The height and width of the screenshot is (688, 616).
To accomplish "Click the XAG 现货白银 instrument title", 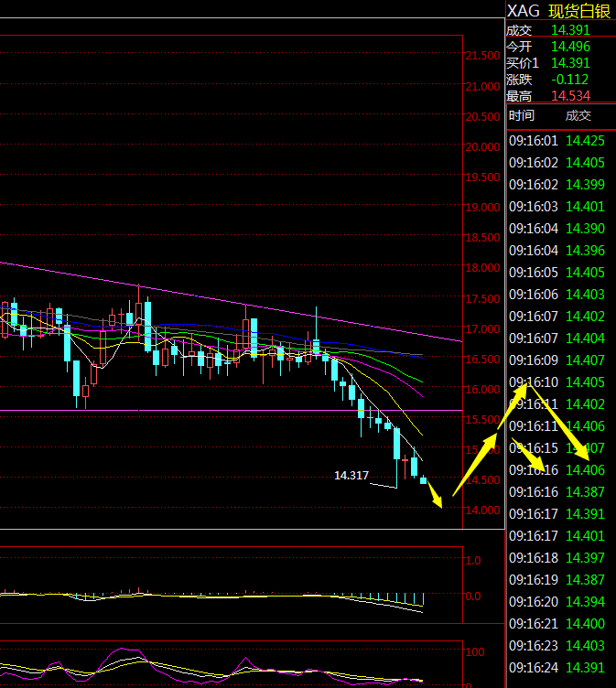I will 558,11.
